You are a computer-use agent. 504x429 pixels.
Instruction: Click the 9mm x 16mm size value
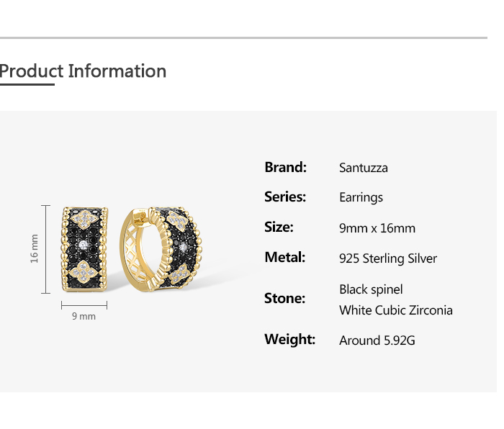[377, 228]
